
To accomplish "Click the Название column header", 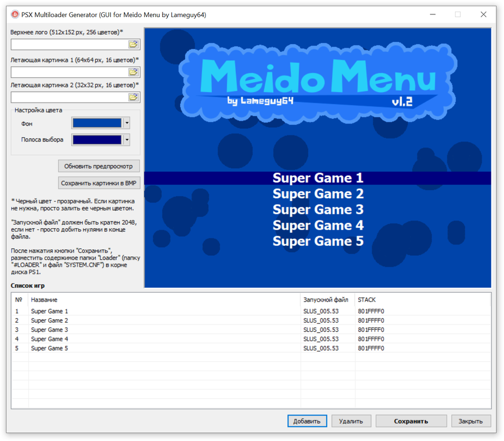I will tap(164, 300).
